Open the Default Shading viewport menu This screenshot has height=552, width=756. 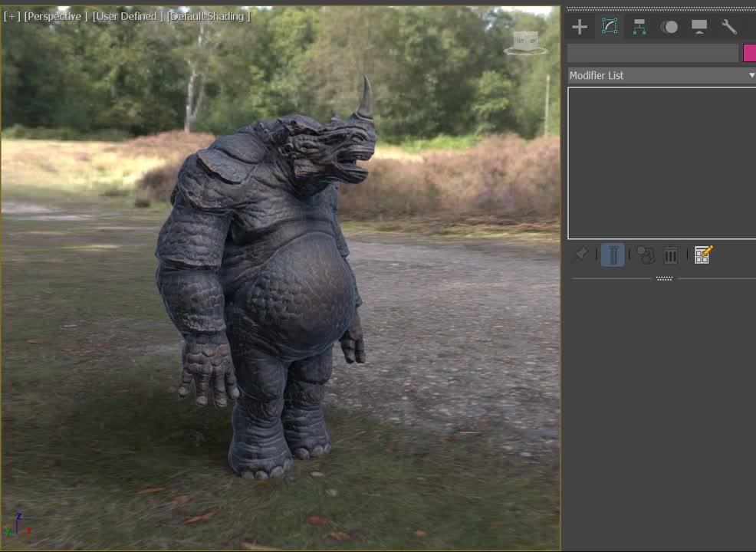[x=209, y=16]
